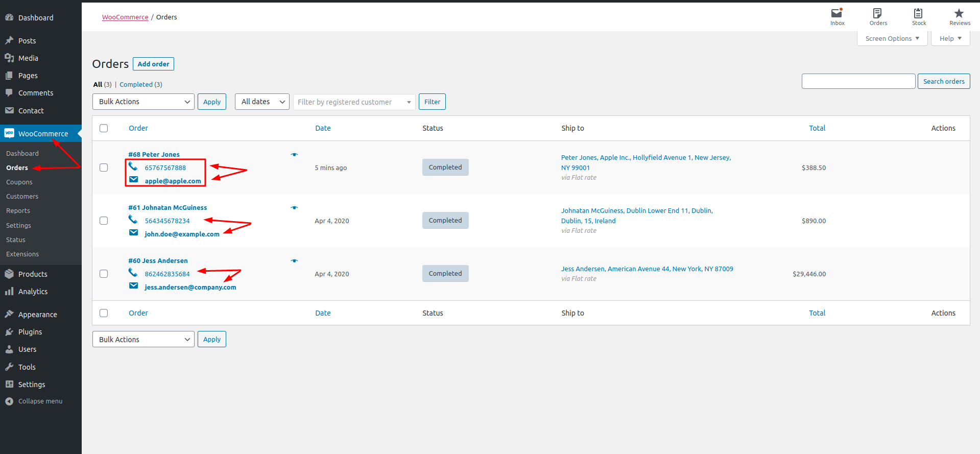This screenshot has height=454, width=980.
Task: Click phone number 65767567888
Action: click(165, 168)
